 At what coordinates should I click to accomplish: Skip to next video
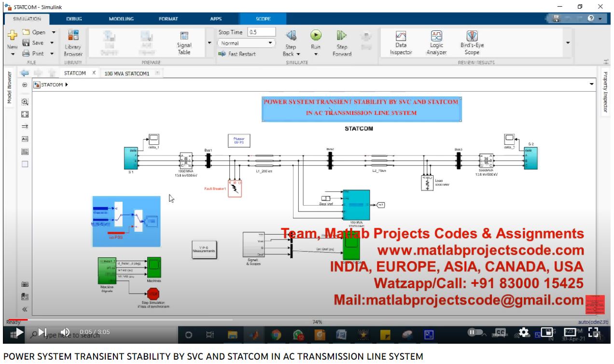pyautogui.click(x=42, y=333)
